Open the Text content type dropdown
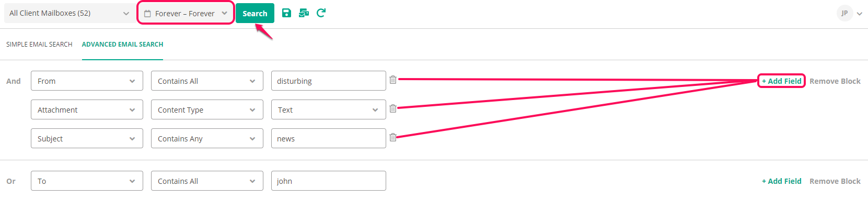 pyautogui.click(x=328, y=109)
